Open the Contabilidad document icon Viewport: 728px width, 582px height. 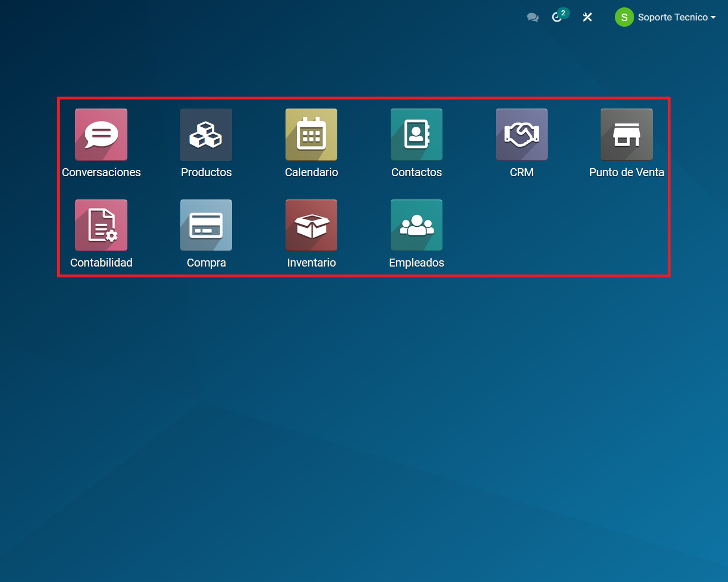pos(101,225)
